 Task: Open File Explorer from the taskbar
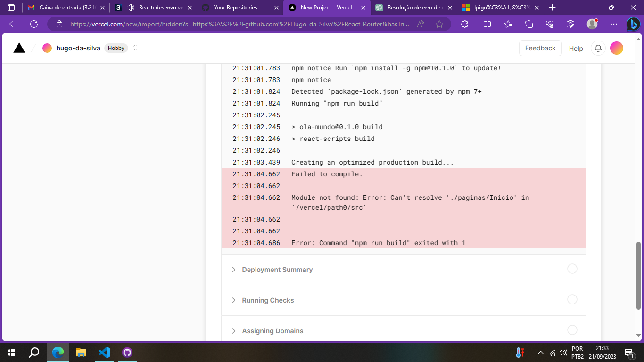(81, 353)
